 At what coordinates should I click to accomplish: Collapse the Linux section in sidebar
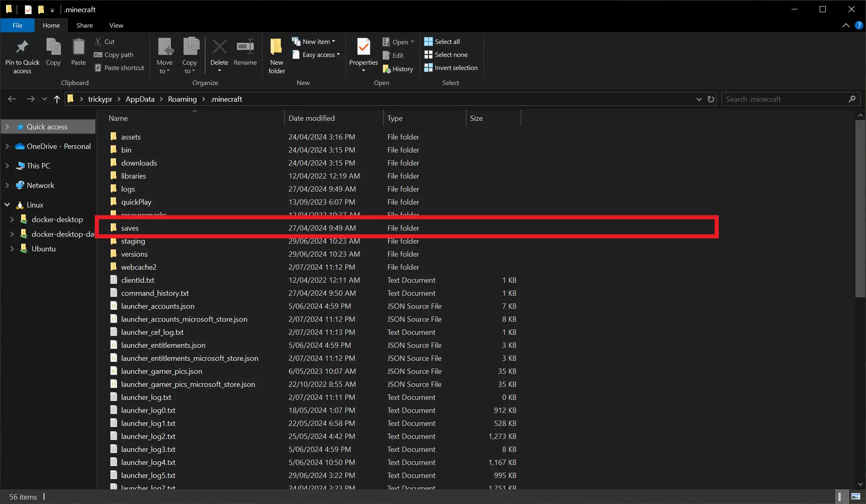pos(7,205)
